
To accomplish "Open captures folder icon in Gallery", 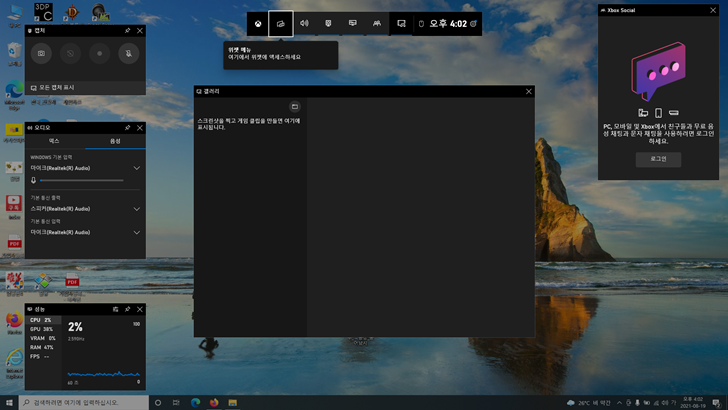I will (294, 107).
